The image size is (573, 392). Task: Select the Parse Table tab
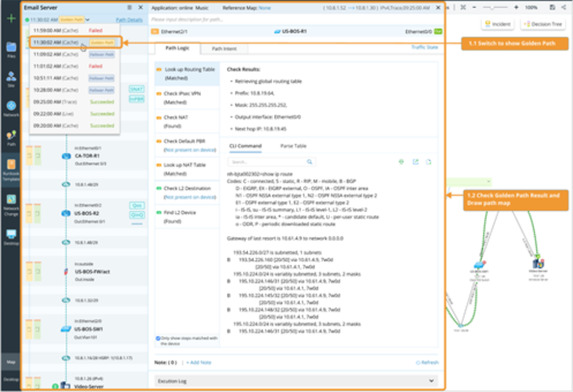[x=294, y=146]
